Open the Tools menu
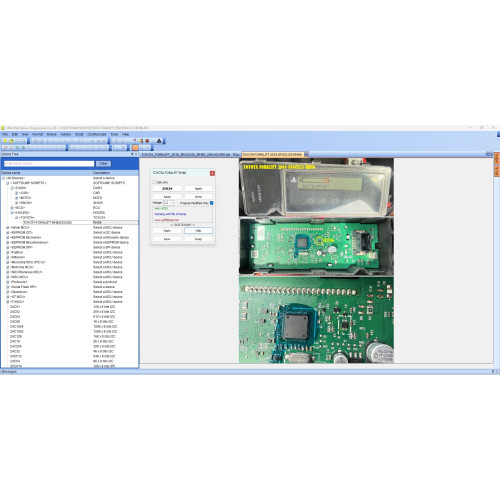The height and width of the screenshot is (500, 500). (114, 134)
